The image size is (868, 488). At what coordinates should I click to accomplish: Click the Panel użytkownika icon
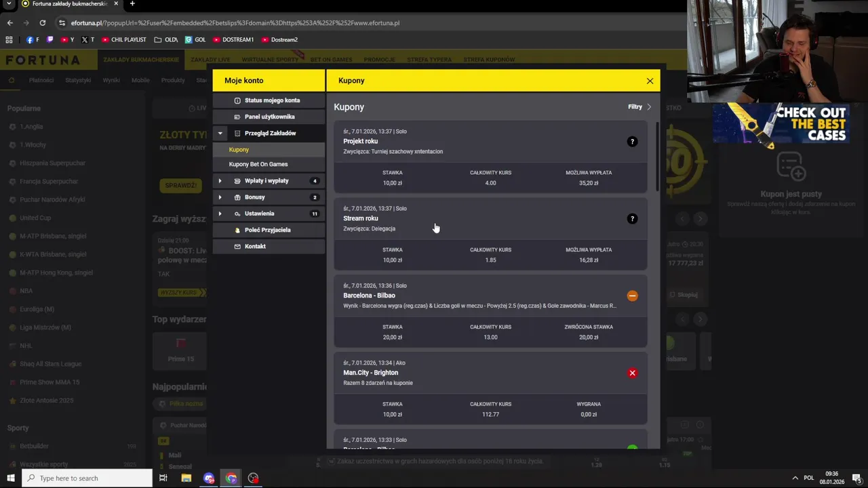coord(237,117)
